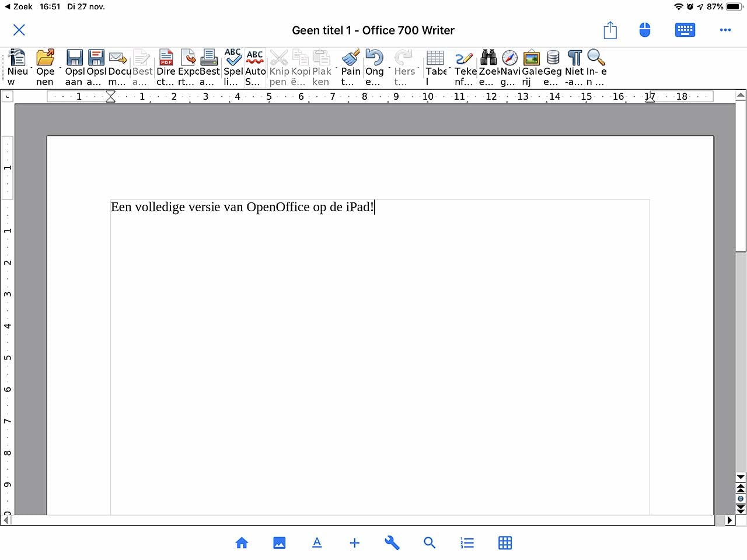The height and width of the screenshot is (560, 747).
Task: Open dropdown arrow next to Openen
Action: (x=60, y=69)
